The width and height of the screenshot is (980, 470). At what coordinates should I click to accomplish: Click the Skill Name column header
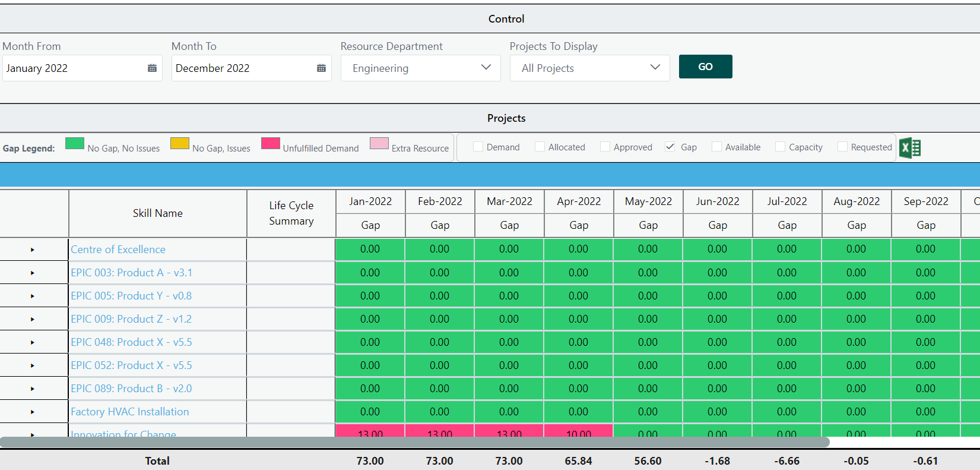tap(158, 213)
